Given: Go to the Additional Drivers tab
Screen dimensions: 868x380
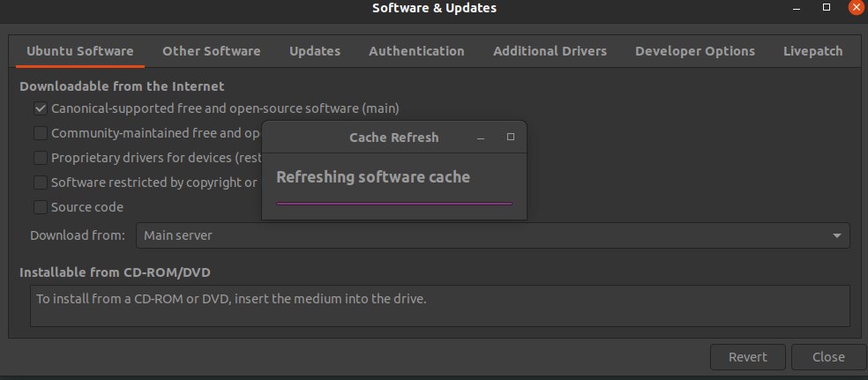Looking at the screenshot, I should pos(550,51).
